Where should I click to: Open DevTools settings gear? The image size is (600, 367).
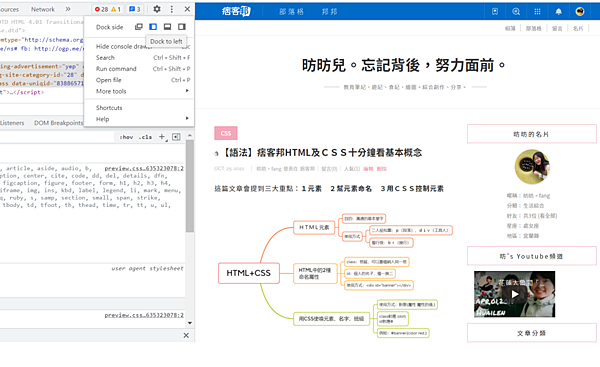(157, 9)
